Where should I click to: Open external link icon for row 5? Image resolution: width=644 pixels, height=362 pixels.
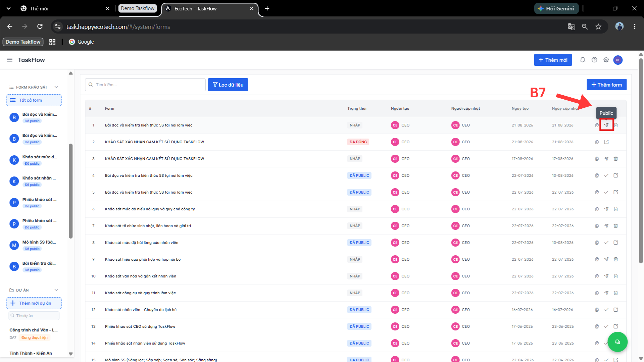616,192
